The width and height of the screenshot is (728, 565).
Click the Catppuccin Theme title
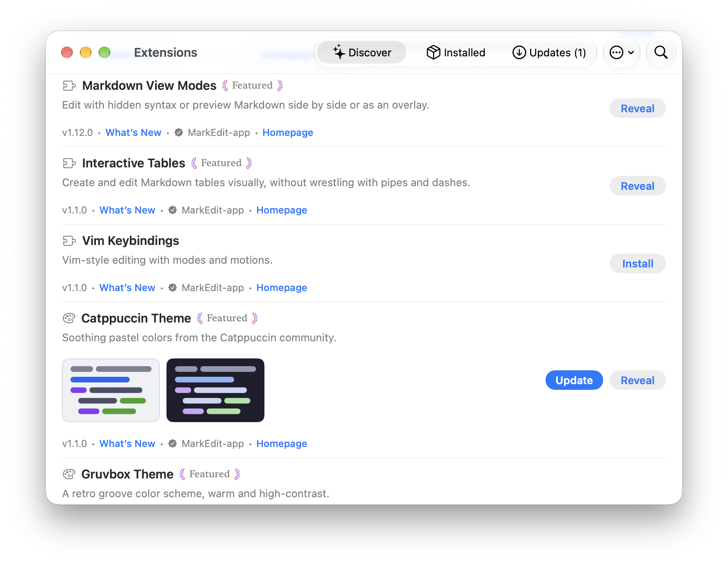[136, 318]
